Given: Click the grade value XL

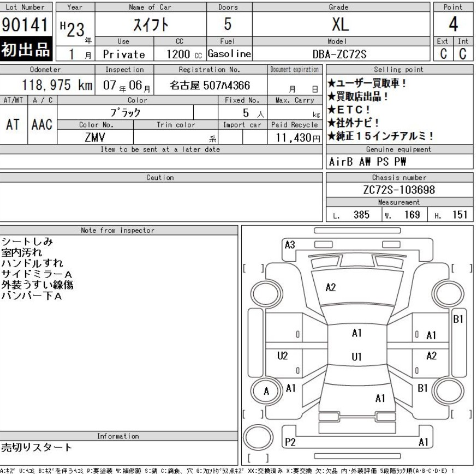Looking at the screenshot, I should point(341,25).
